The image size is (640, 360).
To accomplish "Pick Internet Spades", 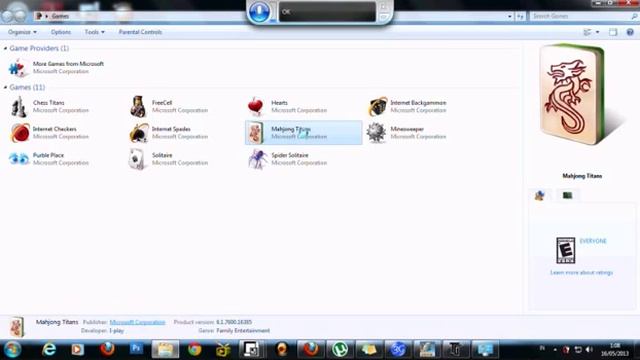I will click(169, 133).
